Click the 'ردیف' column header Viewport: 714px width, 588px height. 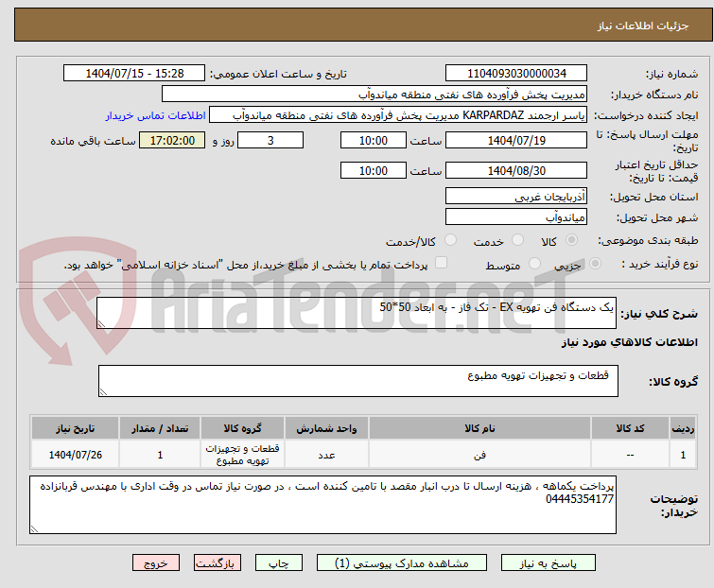(683, 428)
